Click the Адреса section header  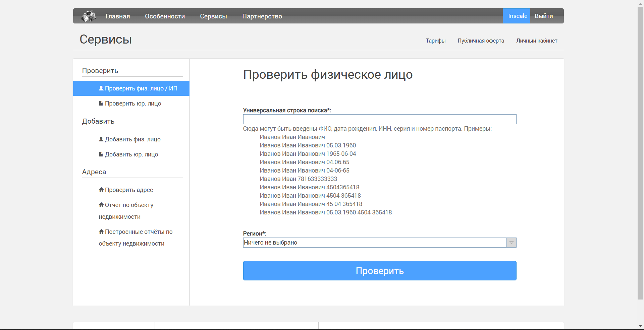[x=94, y=172]
